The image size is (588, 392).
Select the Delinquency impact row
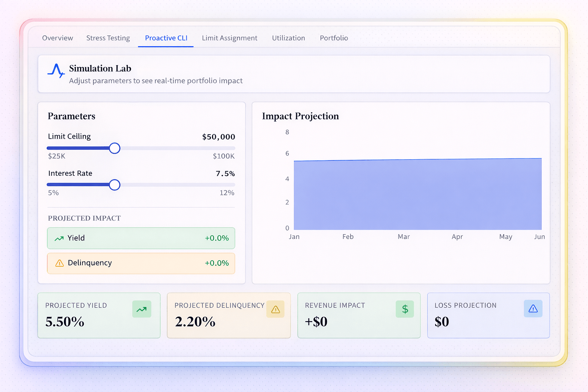pyautogui.click(x=141, y=263)
